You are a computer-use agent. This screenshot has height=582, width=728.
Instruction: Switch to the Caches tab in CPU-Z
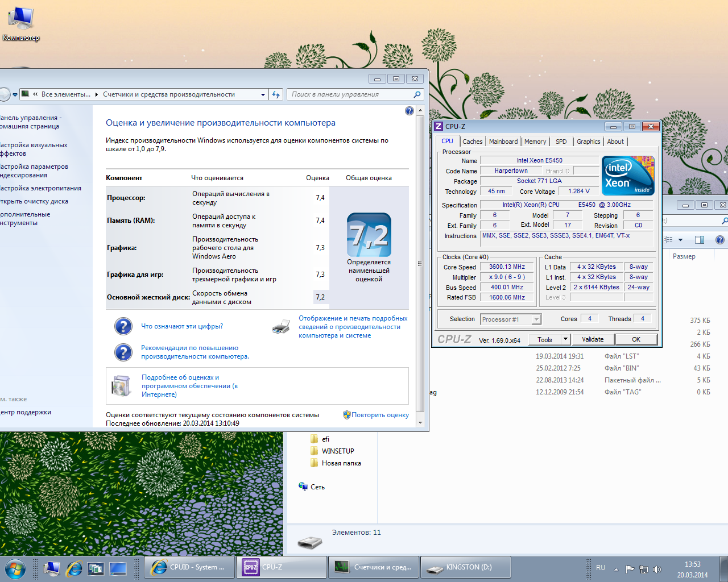472,142
